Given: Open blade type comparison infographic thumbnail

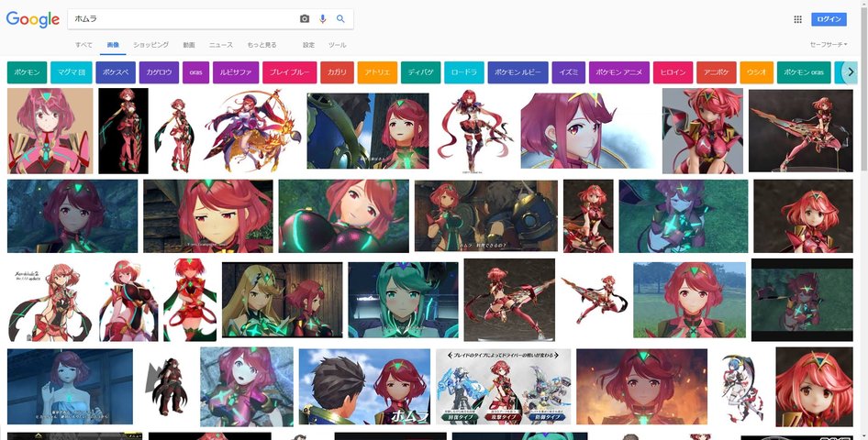Looking at the screenshot, I should point(503,387).
